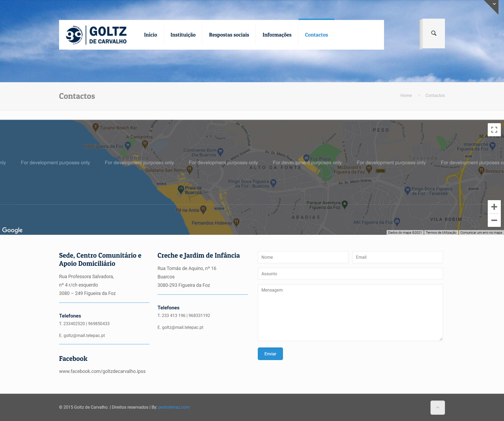504x421 pixels.
Task: Toggle fullscreen map view
Action: (494, 129)
